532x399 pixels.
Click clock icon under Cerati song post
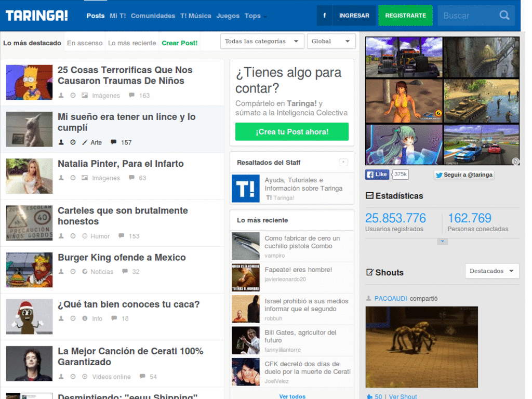click(x=73, y=377)
